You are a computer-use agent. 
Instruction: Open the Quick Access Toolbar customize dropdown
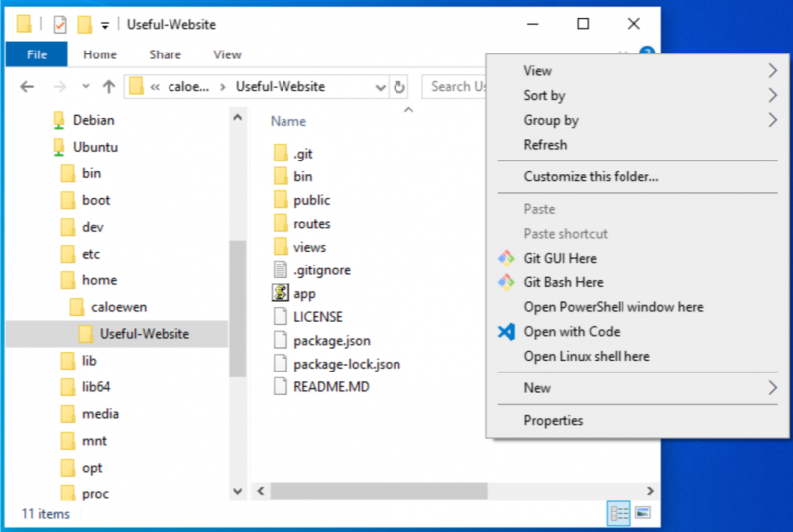[x=105, y=25]
